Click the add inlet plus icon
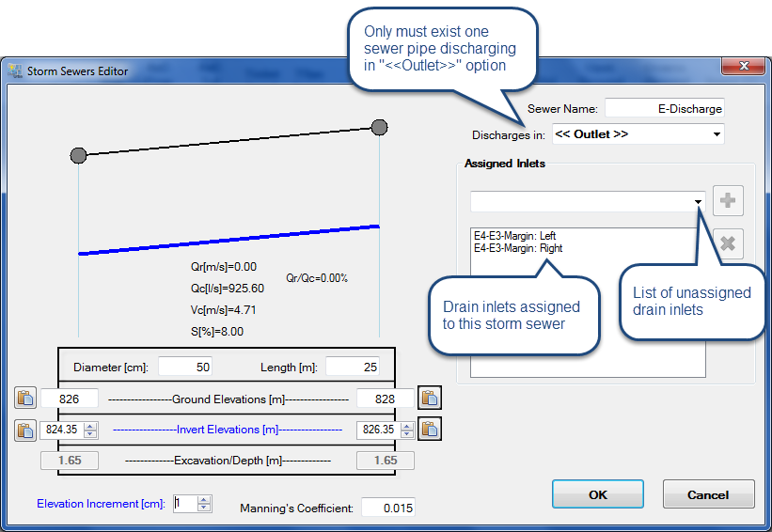The height and width of the screenshot is (532, 772). coord(728,201)
